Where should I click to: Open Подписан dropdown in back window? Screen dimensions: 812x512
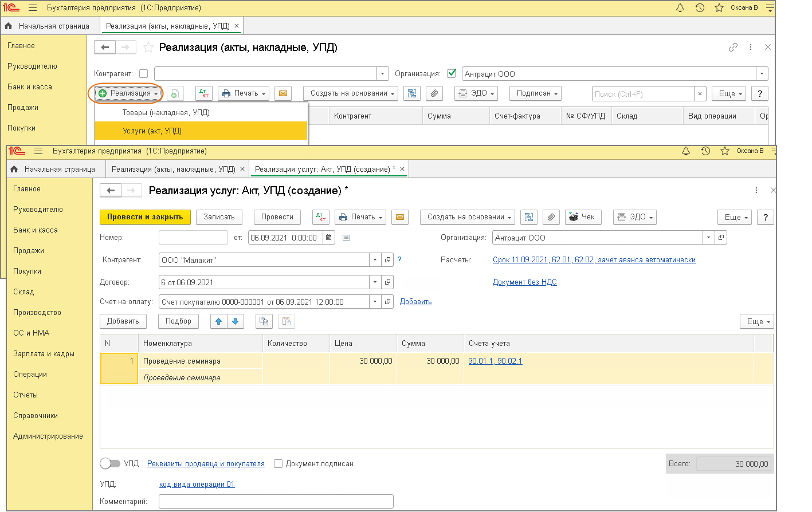[x=536, y=93]
